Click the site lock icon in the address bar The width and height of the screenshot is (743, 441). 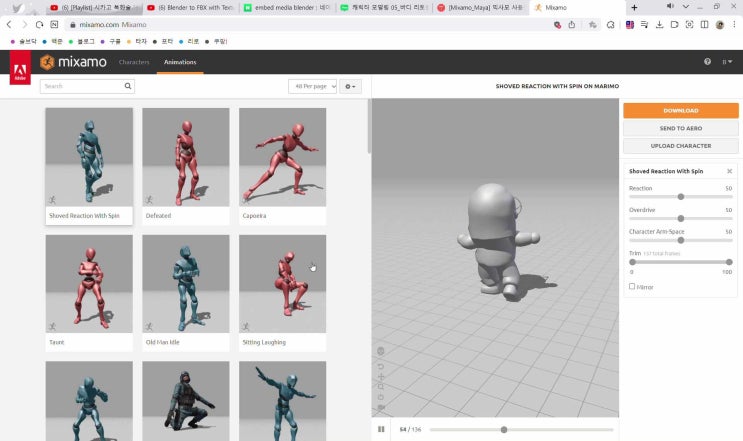tap(72, 25)
